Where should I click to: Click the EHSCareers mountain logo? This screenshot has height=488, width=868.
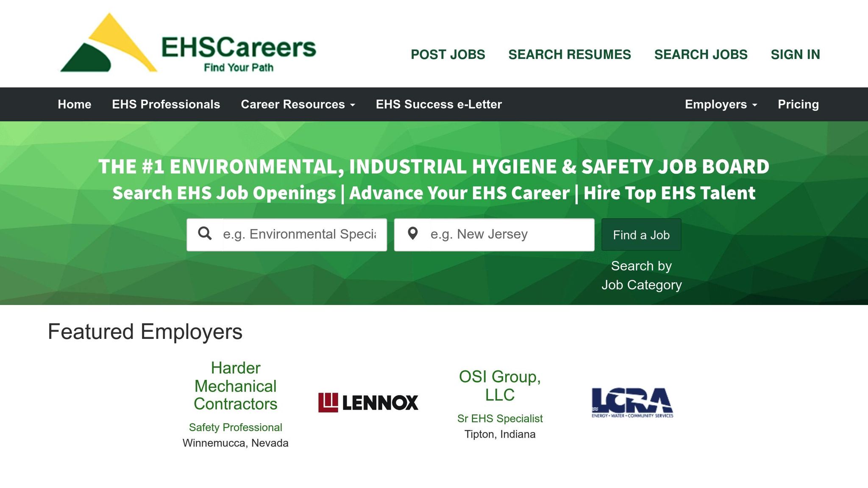coord(108,44)
